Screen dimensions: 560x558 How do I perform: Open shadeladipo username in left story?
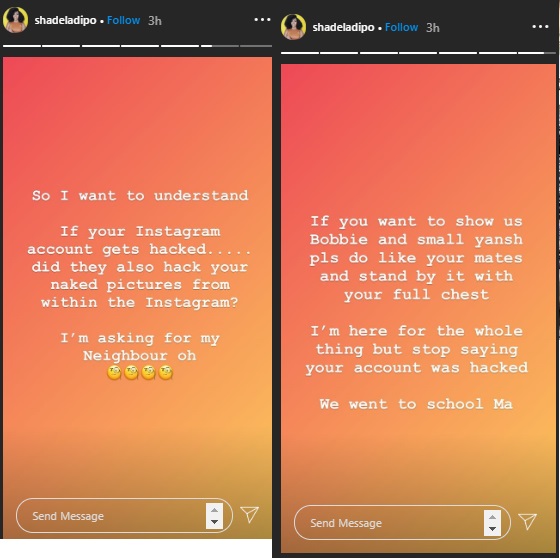(x=65, y=20)
